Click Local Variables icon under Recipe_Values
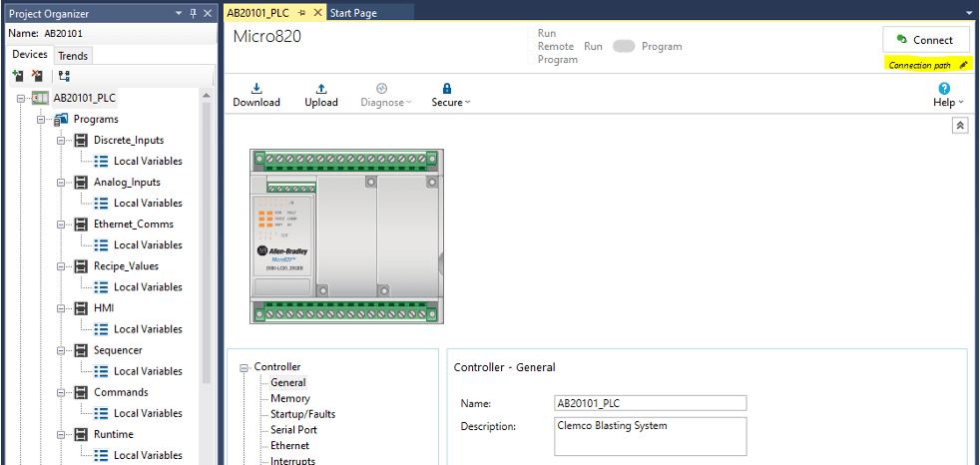The width and height of the screenshot is (980, 465). (101, 287)
